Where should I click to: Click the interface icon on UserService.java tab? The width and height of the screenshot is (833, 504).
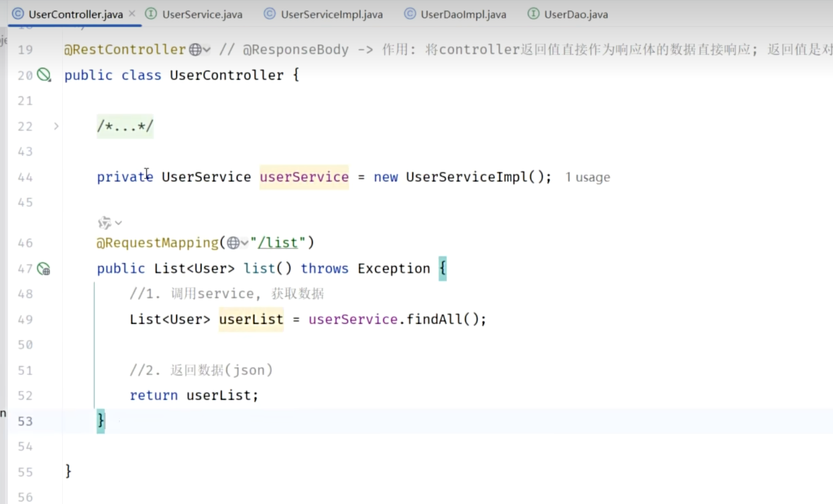click(151, 14)
